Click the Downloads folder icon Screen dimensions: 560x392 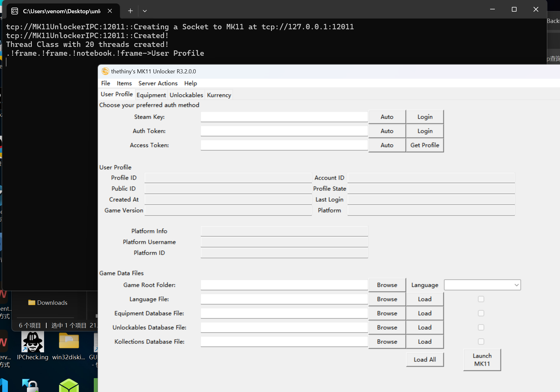pyautogui.click(x=31, y=303)
